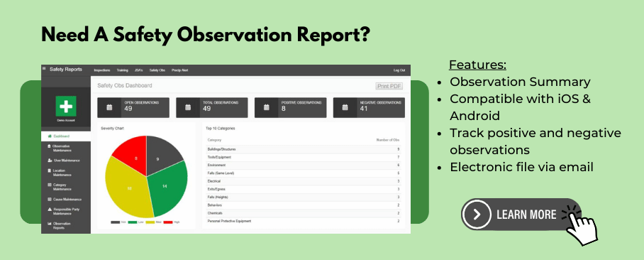Click the Negative Observations 41 card
Image resolution: width=644 pixels, height=260 pixels.
369,108
